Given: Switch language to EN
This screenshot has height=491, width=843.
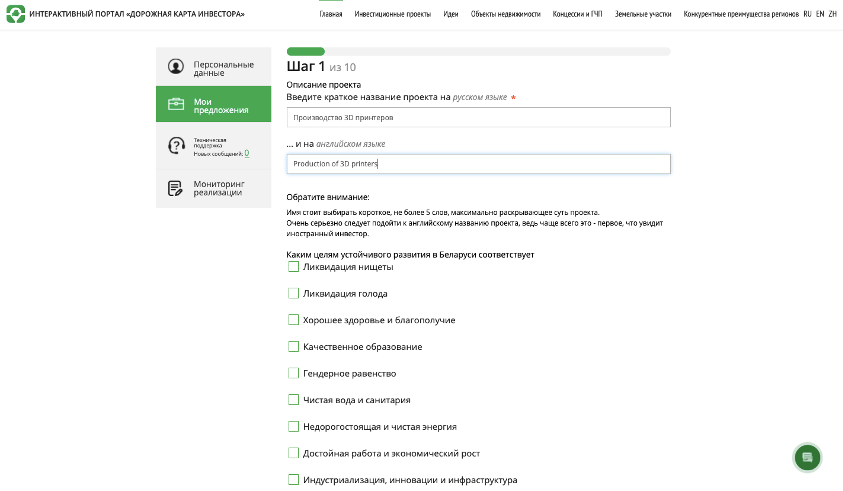Looking at the screenshot, I should (820, 14).
